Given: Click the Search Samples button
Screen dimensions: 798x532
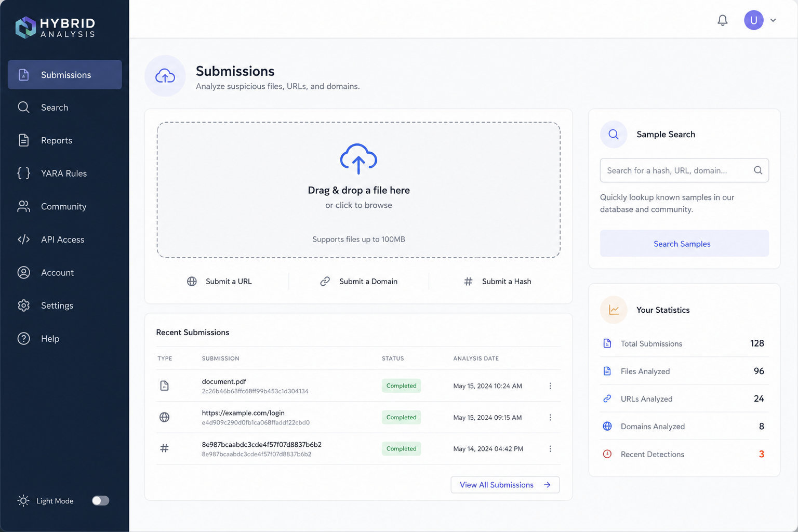Looking at the screenshot, I should tap(684, 244).
